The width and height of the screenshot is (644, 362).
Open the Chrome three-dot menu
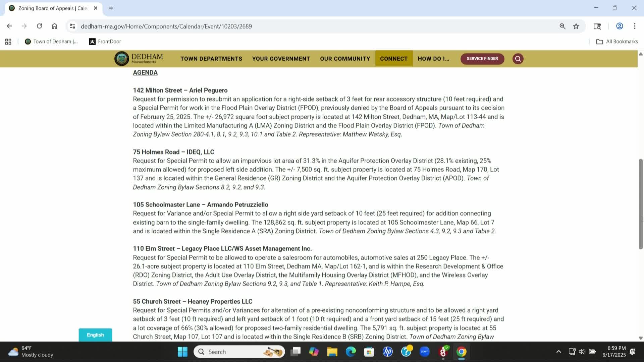tap(635, 26)
